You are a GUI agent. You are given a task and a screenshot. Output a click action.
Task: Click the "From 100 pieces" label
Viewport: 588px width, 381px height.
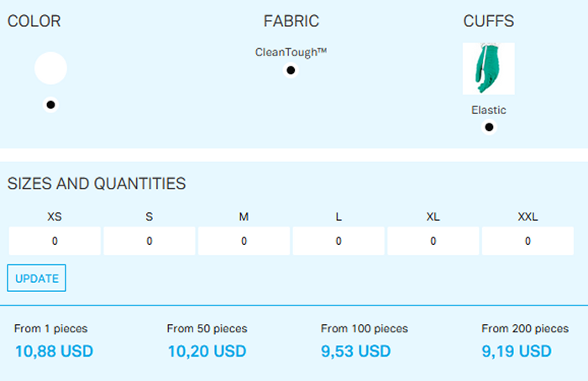(x=365, y=329)
